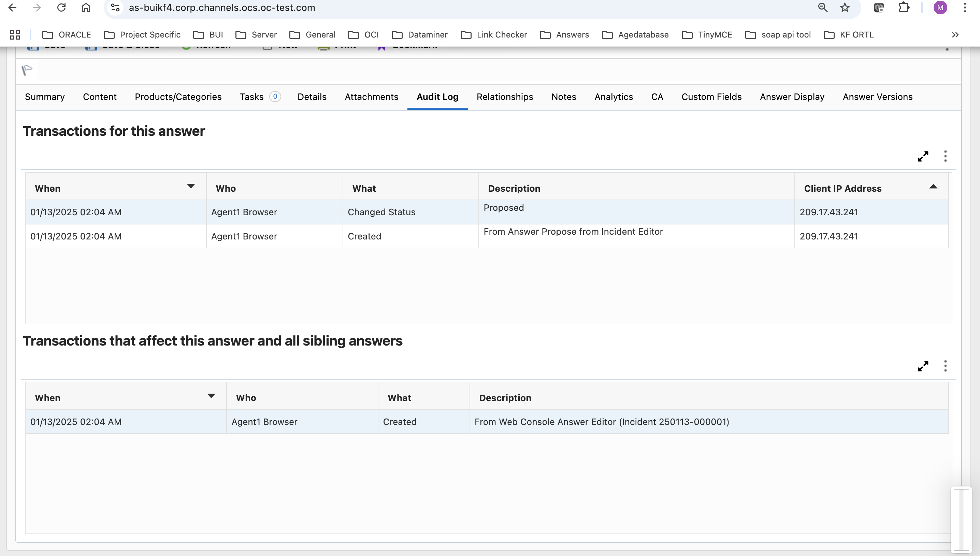Open options menu for the sibling answers table
This screenshot has height=556, width=980.
pyautogui.click(x=945, y=366)
